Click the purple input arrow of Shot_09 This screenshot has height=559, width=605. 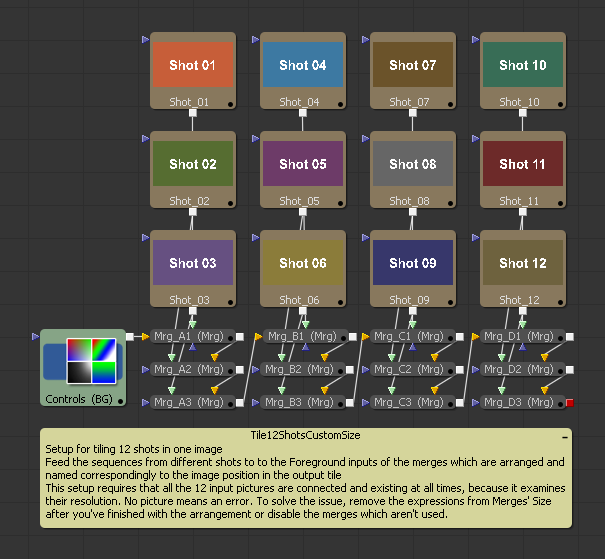(365, 238)
